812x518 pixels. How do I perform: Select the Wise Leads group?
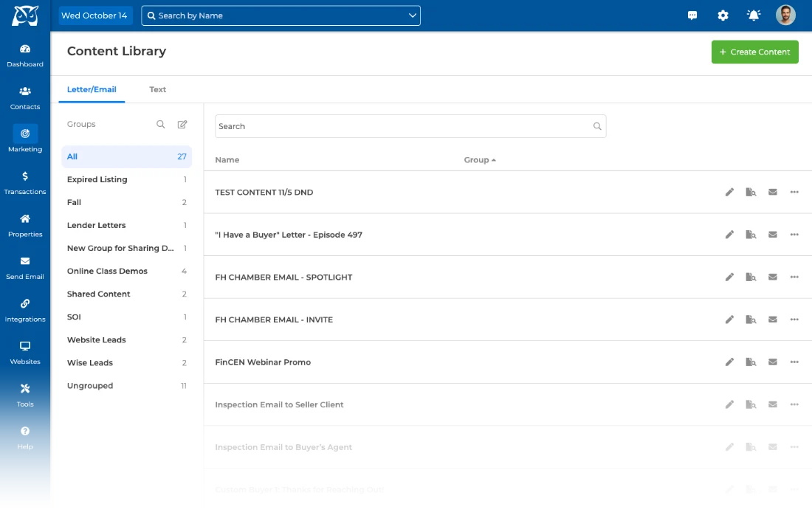(126, 363)
